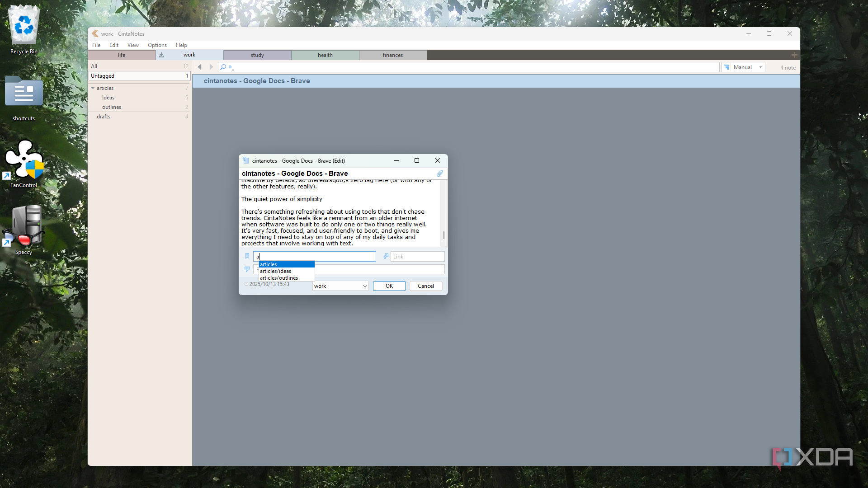Screen dimensions: 868x488
Task: Click the note editor window icon
Action: (245, 160)
